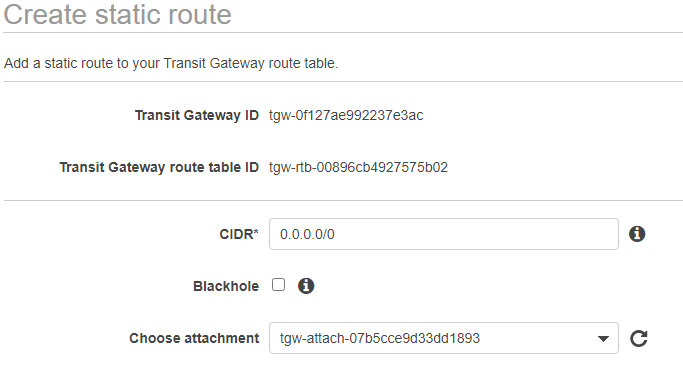Click the Choose attachment label
This screenshot has width=683, height=371.
tap(194, 338)
